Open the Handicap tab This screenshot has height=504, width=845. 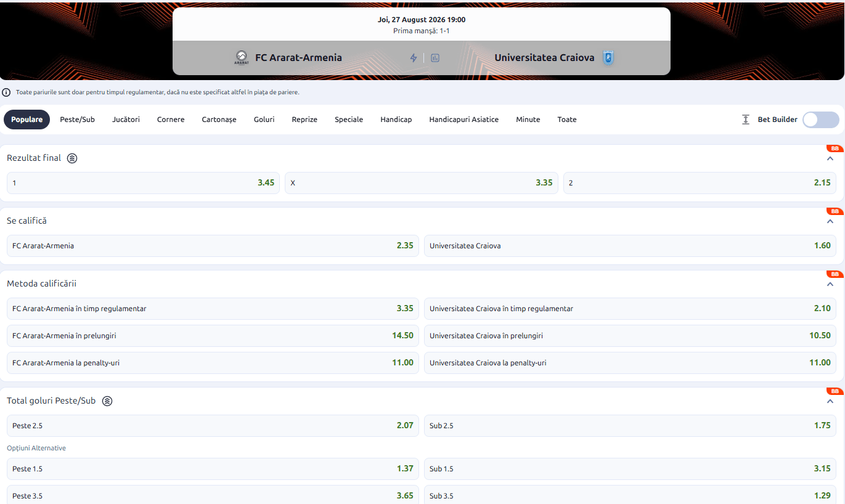(396, 120)
